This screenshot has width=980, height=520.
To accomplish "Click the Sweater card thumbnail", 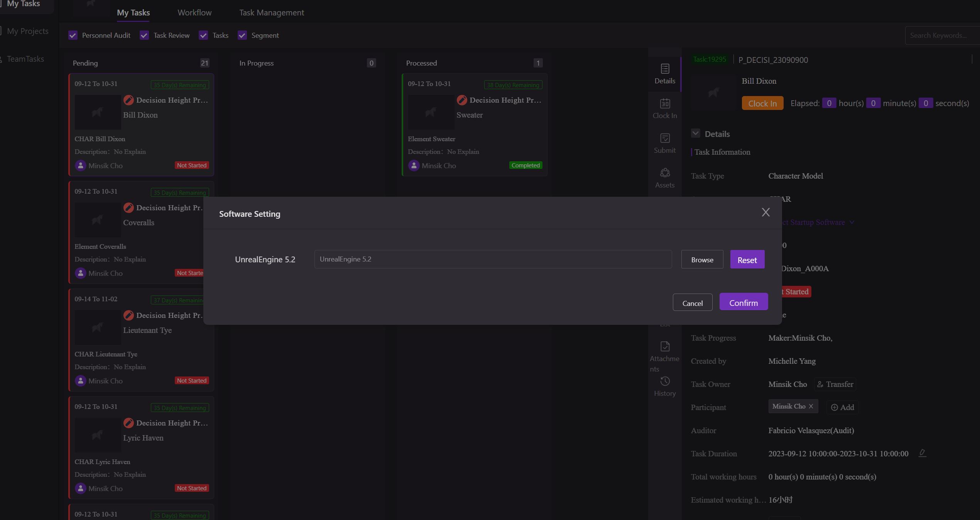I will (x=431, y=112).
